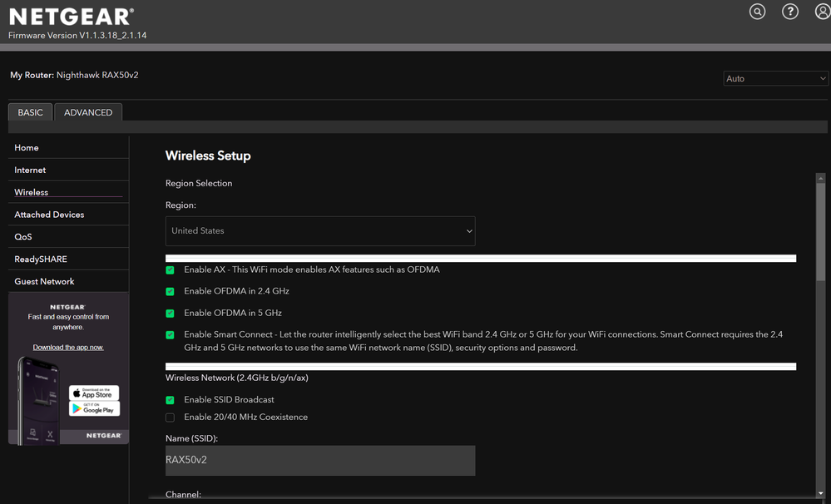
Task: Click the search magnifier icon
Action: pos(757,12)
